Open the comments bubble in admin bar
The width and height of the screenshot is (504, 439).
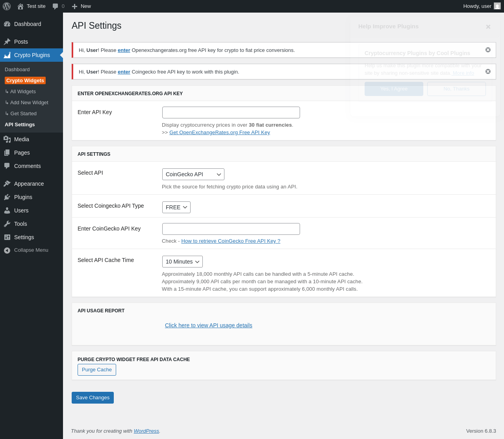coord(56,6)
